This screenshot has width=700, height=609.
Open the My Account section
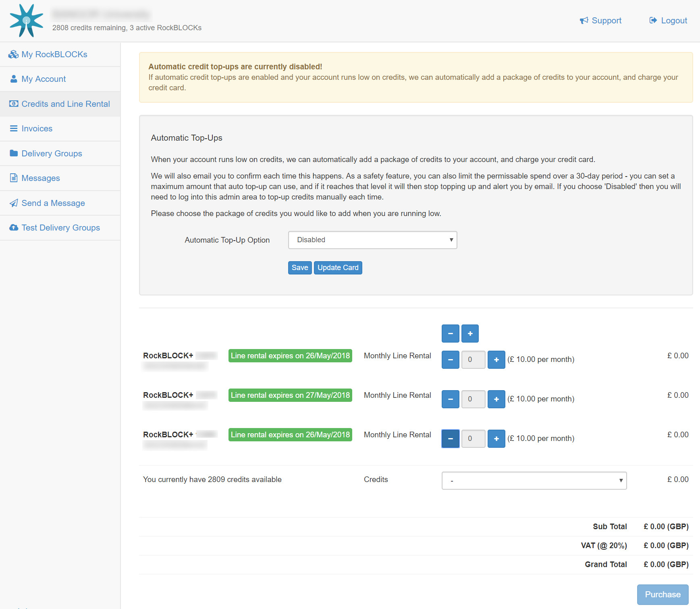pos(60,79)
